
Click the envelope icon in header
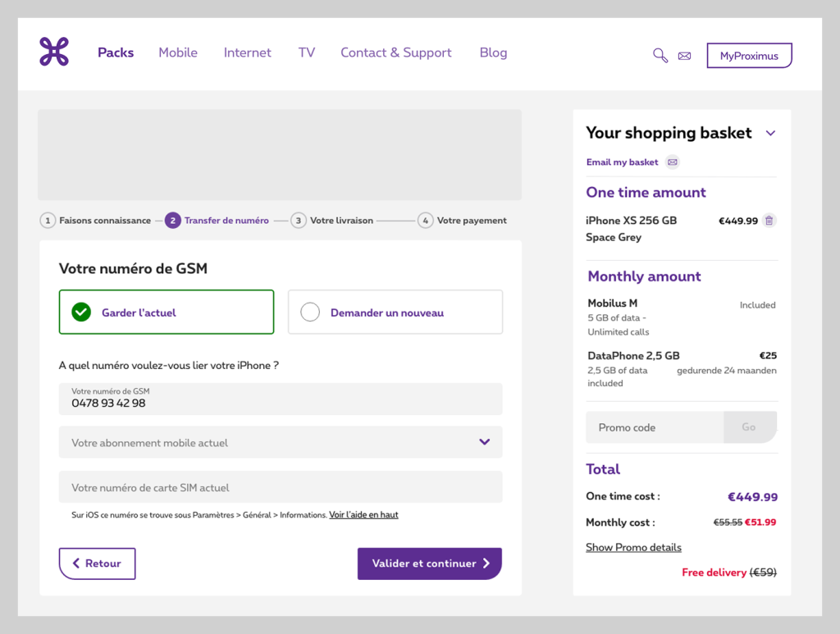684,56
